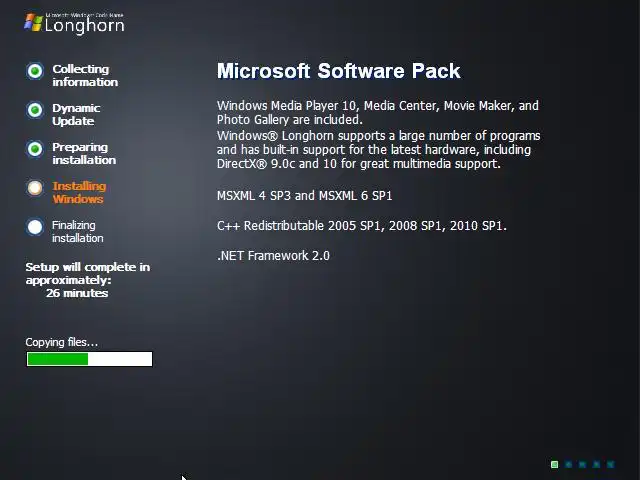Click the 'MSXML 4 SP3 and MSXML 6 SP1' line

tap(304, 196)
